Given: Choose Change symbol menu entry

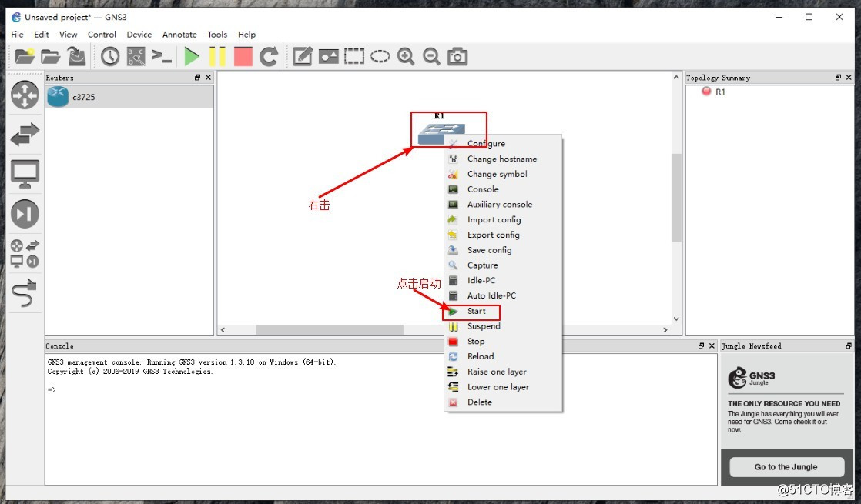Looking at the screenshot, I should click(502, 174).
